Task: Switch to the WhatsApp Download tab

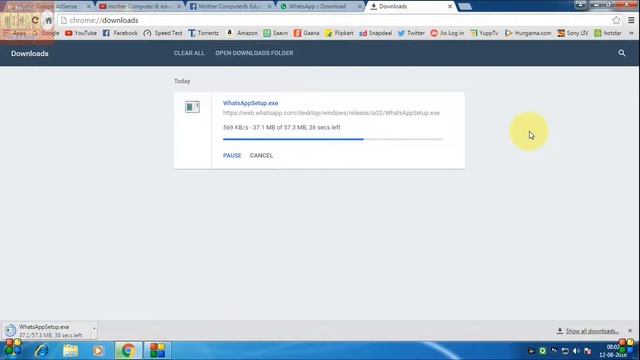Action: [320, 6]
